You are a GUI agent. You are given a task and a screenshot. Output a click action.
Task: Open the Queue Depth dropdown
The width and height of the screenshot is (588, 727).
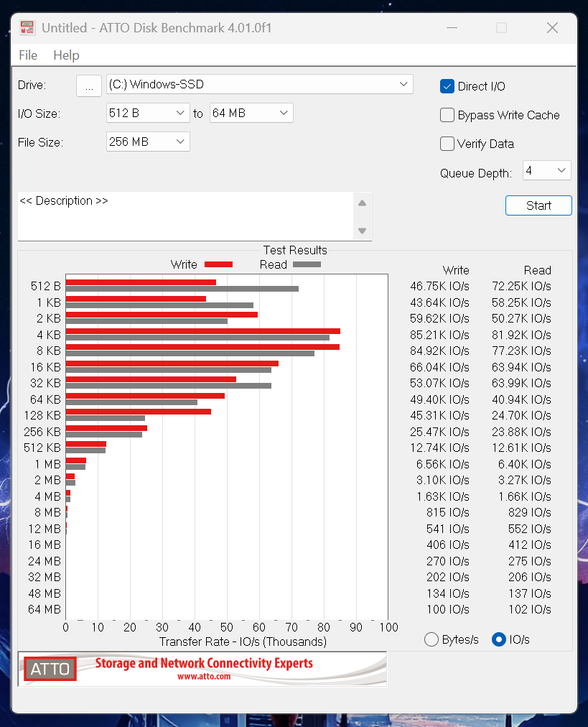coord(547,171)
